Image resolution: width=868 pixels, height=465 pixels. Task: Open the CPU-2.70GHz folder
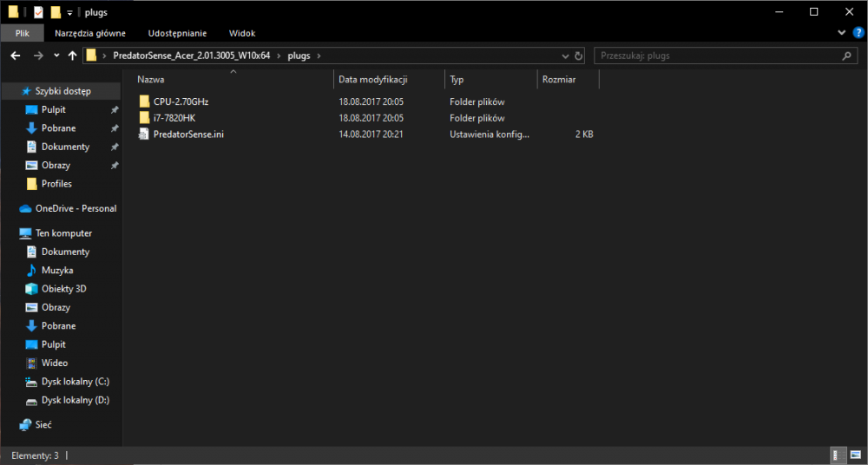pos(181,102)
